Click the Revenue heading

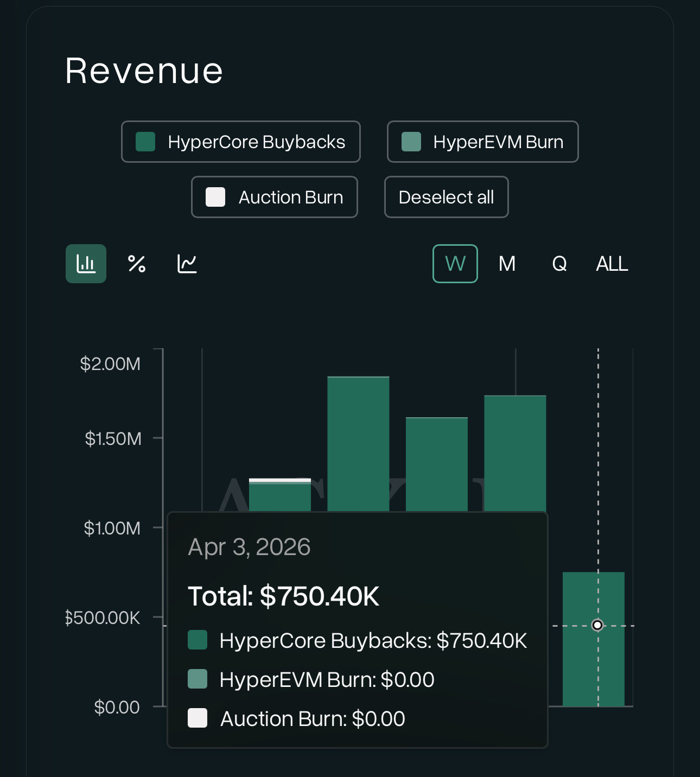pyautogui.click(x=144, y=71)
